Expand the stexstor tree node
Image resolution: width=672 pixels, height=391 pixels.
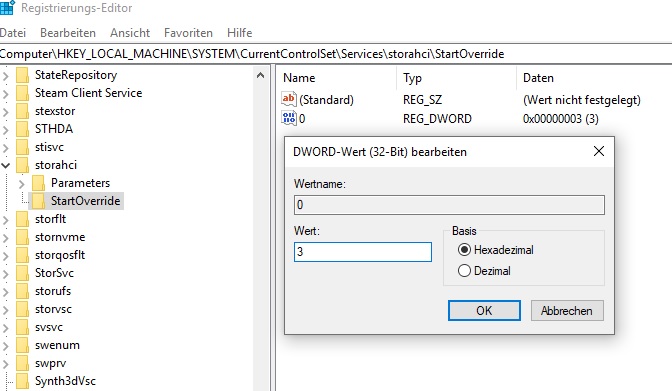point(6,112)
